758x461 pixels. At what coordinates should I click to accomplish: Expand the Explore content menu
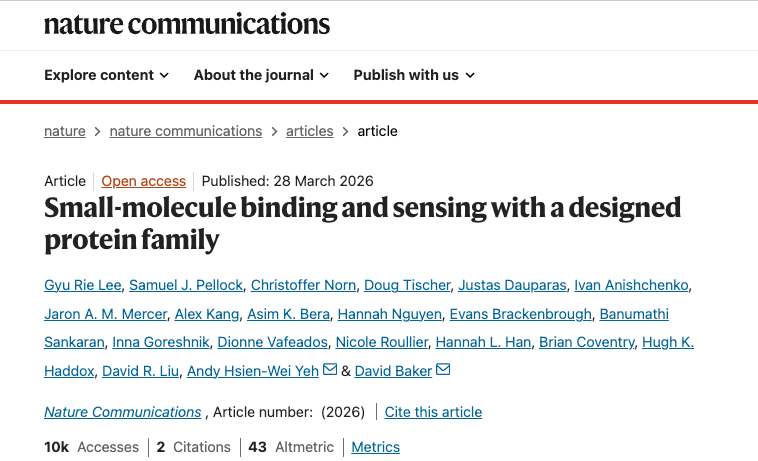coord(107,75)
